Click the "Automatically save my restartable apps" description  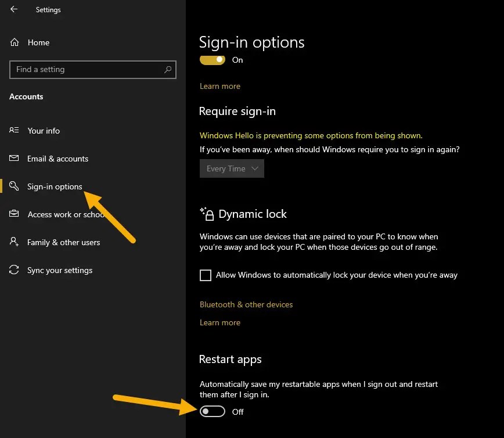point(319,389)
